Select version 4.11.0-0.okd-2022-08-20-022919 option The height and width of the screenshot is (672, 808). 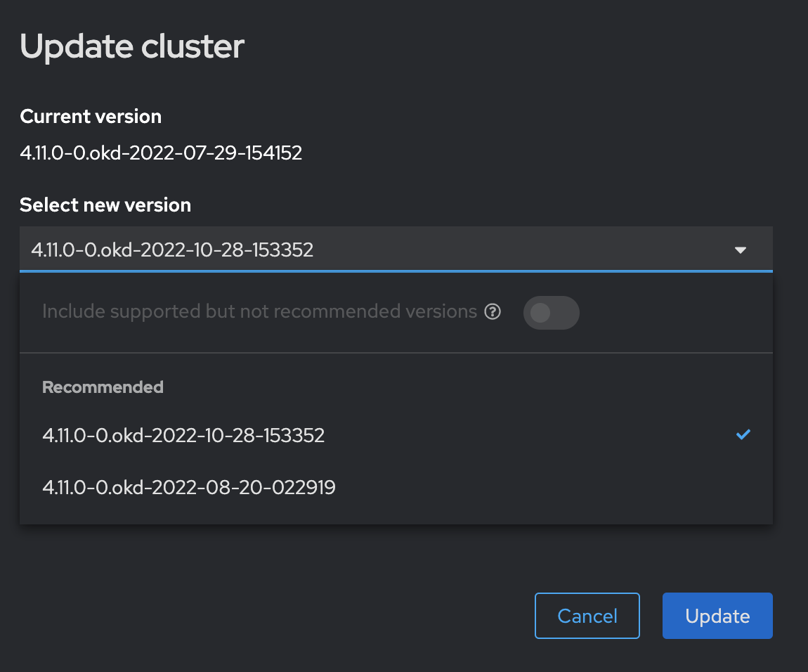(x=189, y=486)
